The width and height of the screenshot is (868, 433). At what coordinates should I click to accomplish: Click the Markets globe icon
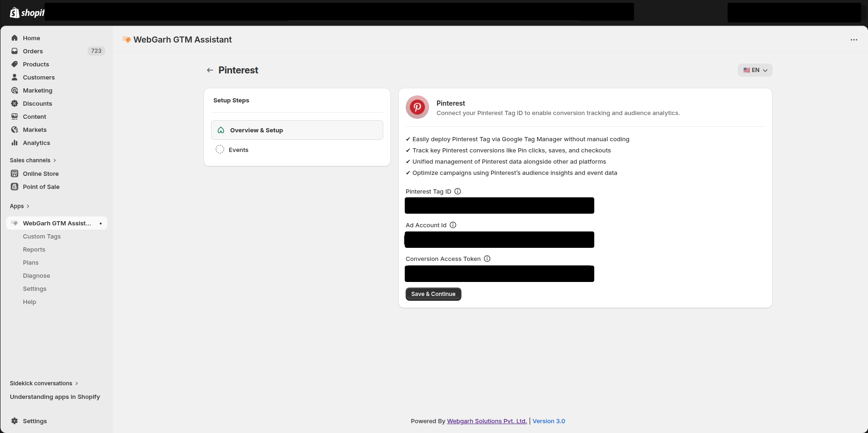point(15,130)
